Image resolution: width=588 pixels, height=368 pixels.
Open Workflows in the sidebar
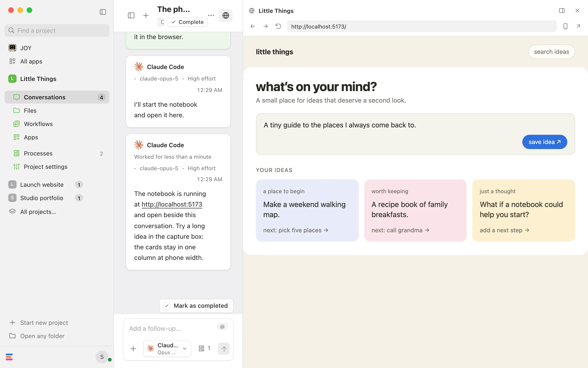[x=57, y=124]
